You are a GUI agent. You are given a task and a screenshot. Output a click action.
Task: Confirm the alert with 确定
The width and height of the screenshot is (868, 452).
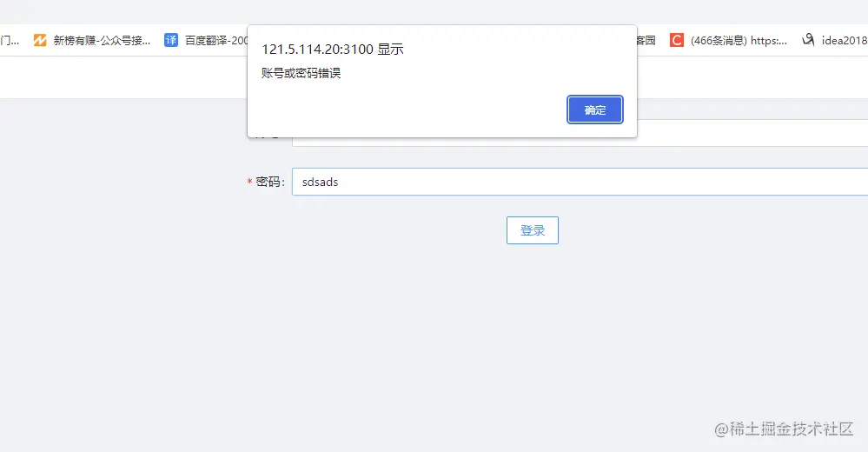[x=595, y=110]
